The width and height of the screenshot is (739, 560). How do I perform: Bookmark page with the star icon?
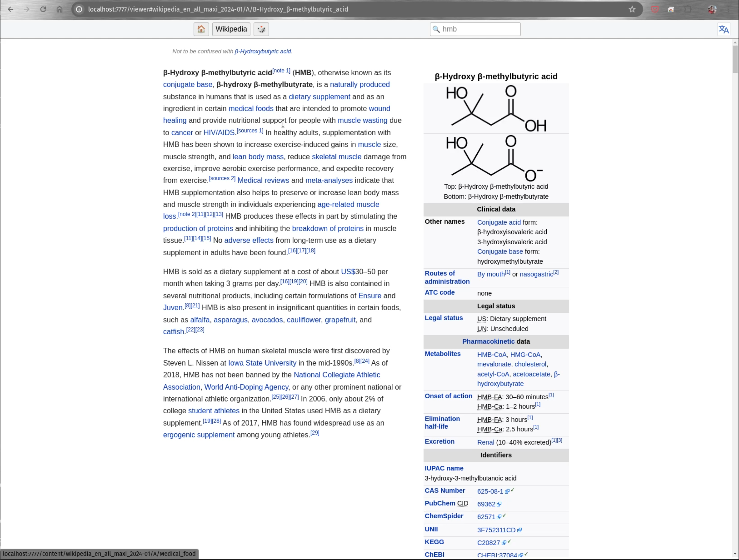(632, 9)
